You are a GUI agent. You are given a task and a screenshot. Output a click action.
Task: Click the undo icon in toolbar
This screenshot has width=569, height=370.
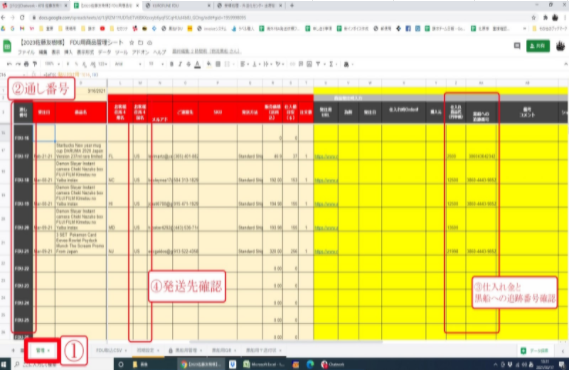tap(9, 64)
